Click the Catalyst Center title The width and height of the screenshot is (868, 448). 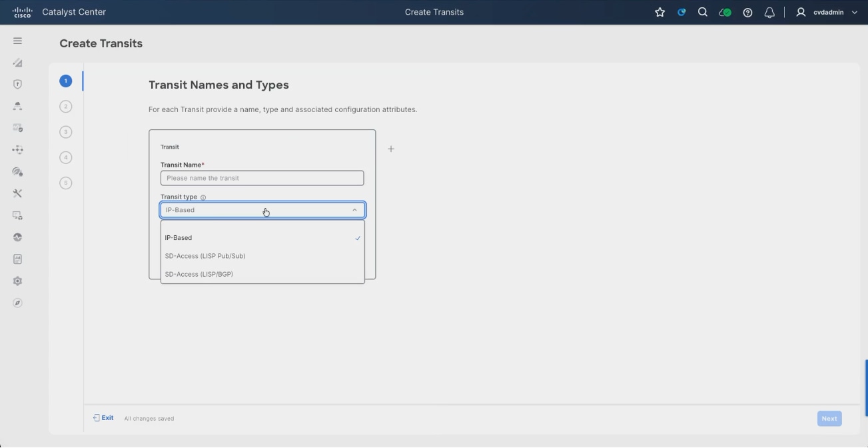(74, 12)
